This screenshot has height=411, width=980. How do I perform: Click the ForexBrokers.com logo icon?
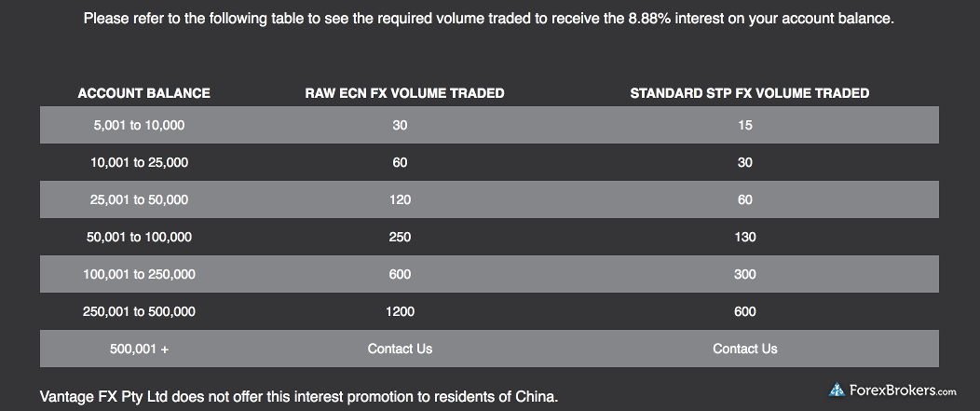tap(837, 390)
